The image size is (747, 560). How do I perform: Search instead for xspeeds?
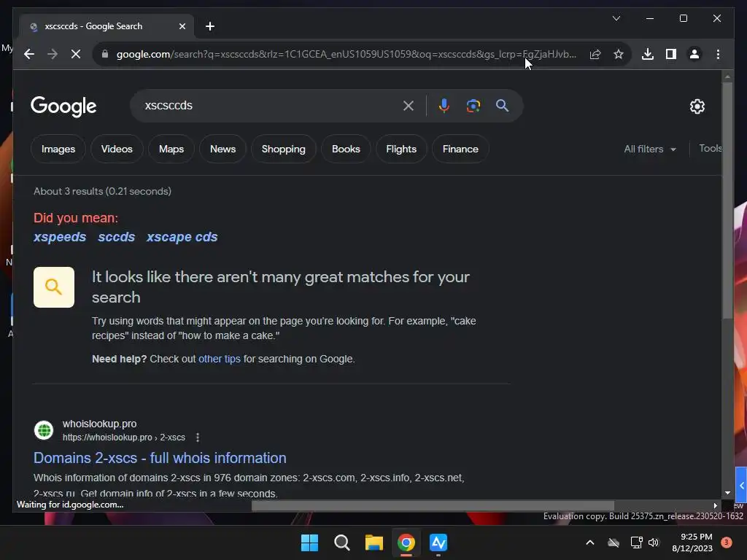coord(60,237)
